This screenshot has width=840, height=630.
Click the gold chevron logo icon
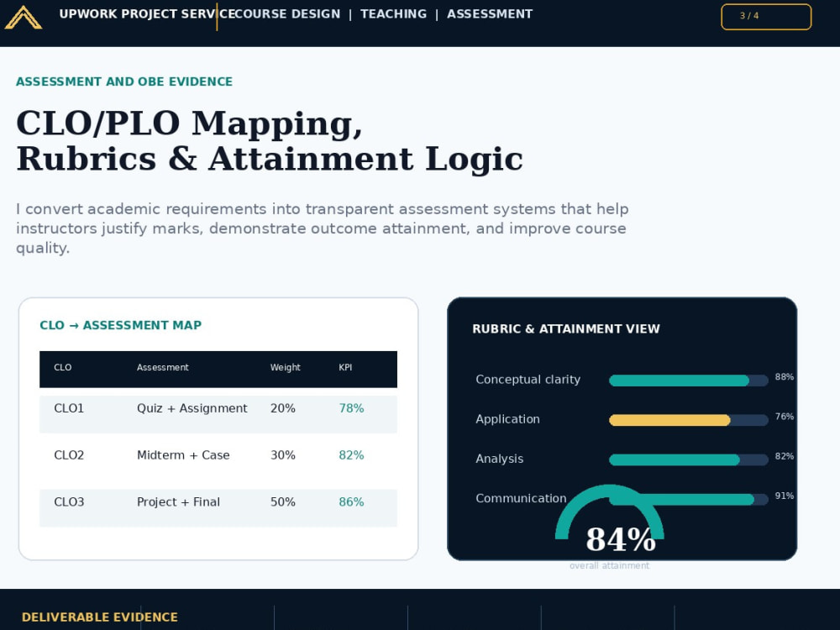coord(23,17)
